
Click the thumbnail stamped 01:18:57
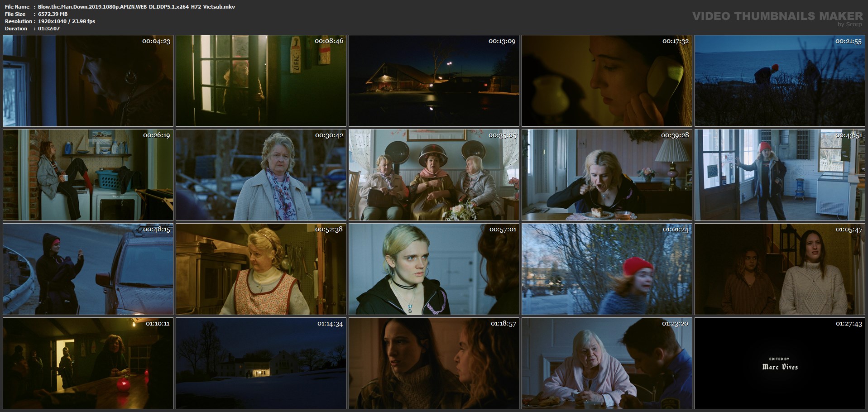click(434, 364)
